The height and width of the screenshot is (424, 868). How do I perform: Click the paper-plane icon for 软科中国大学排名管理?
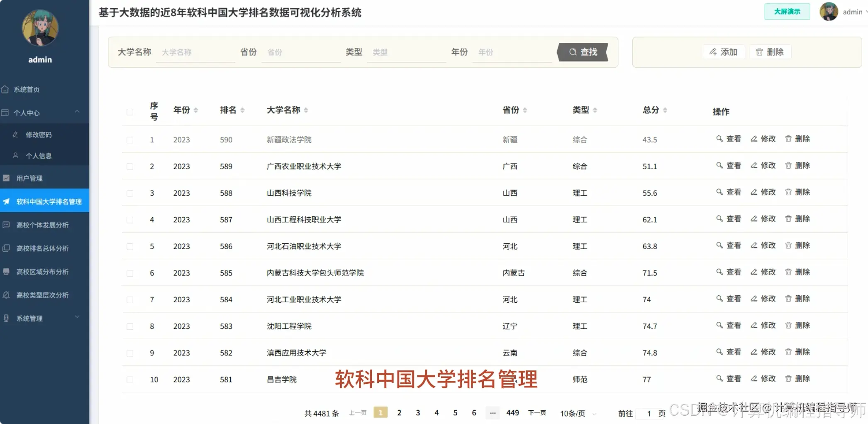point(6,201)
